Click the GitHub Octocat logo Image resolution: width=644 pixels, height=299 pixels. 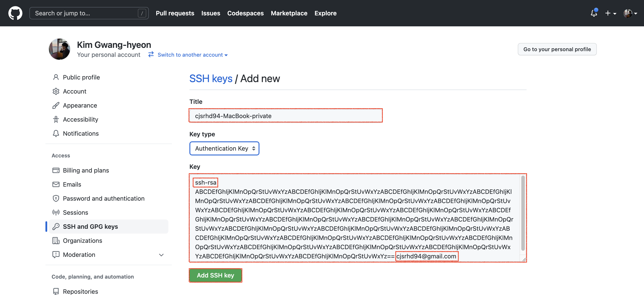15,13
